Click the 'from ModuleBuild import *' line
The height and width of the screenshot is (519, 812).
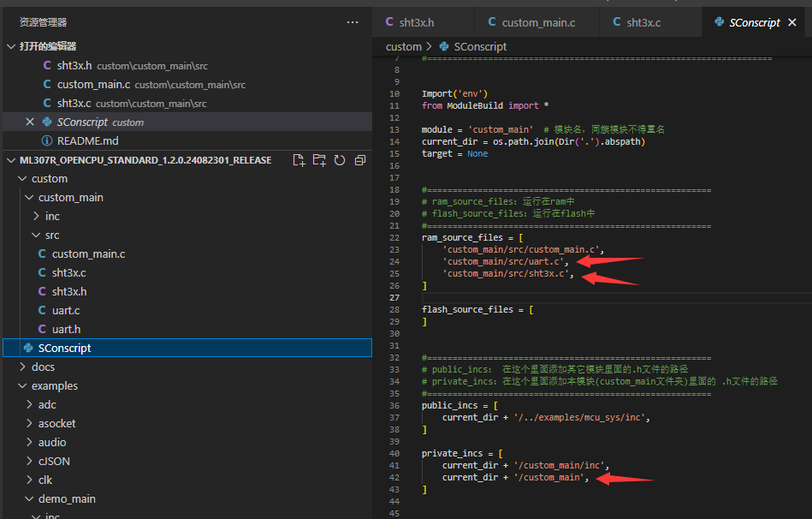coord(484,106)
